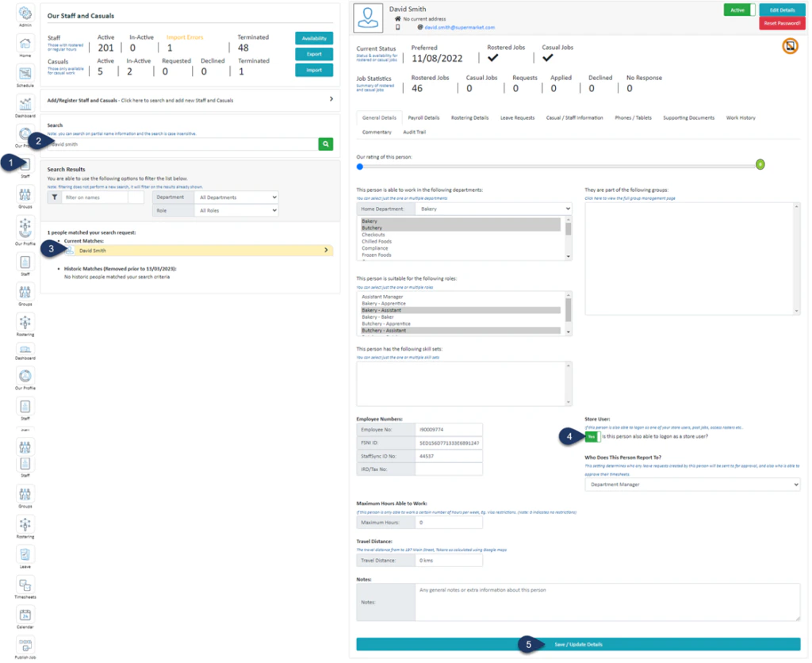Viewport: 812px width, 663px height.
Task: Toggle the store user Yes switch
Action: click(x=592, y=437)
